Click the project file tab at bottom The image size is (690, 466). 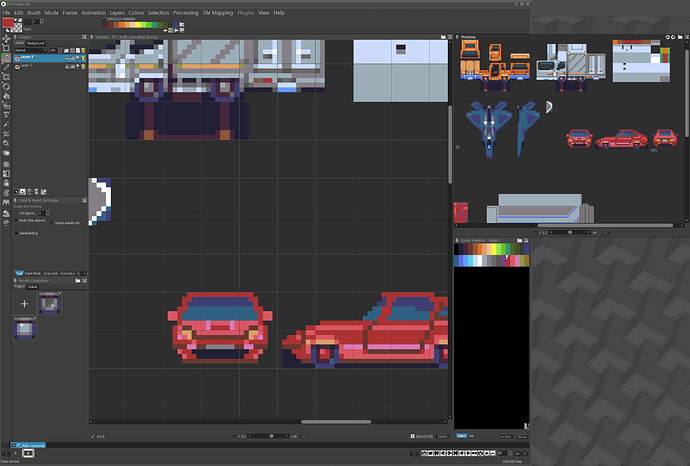click(29, 445)
